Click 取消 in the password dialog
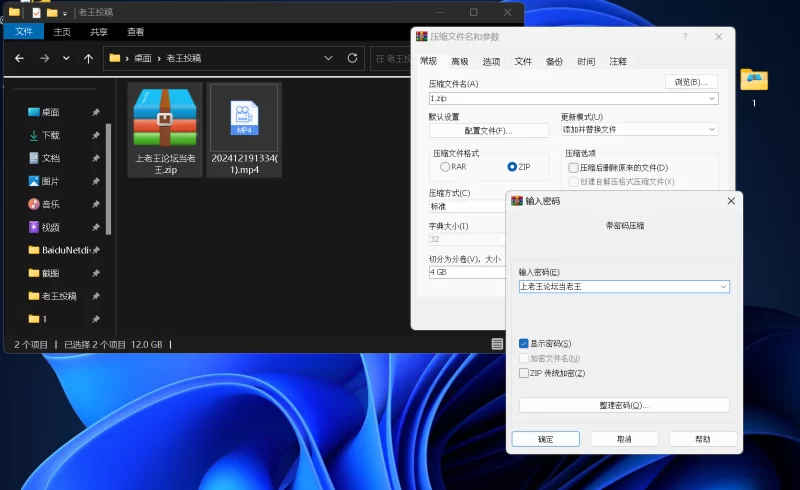 (624, 439)
